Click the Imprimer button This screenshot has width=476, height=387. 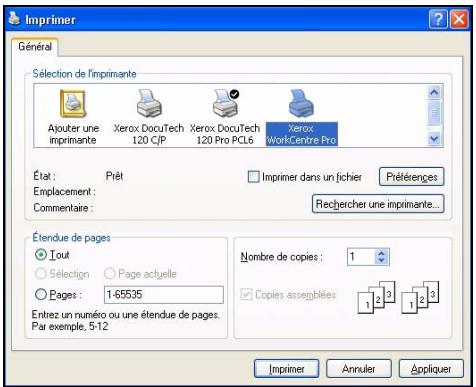coord(286,369)
